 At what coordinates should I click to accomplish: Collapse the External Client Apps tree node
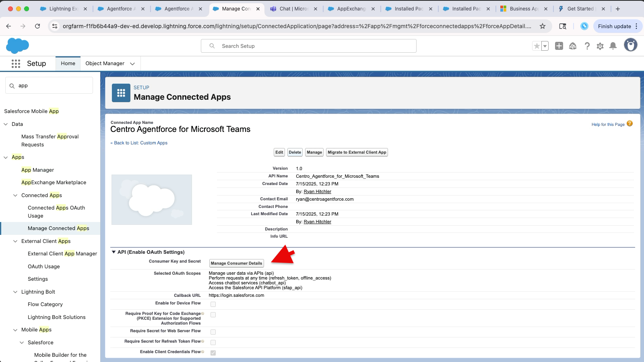[15, 241]
